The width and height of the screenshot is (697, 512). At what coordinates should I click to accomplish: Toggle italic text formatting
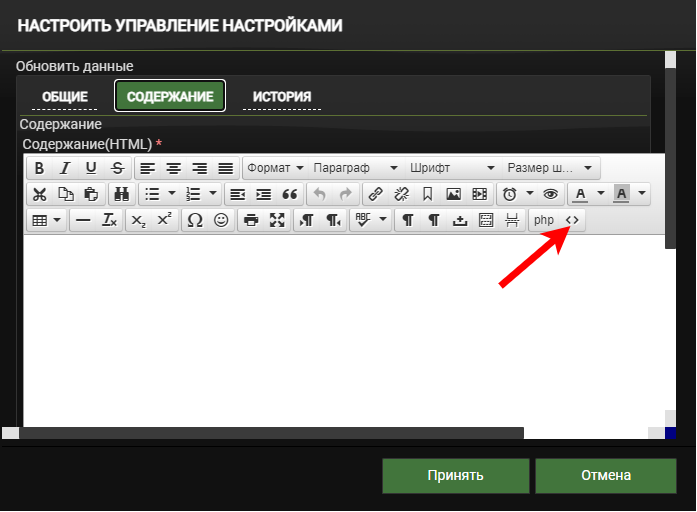65,168
